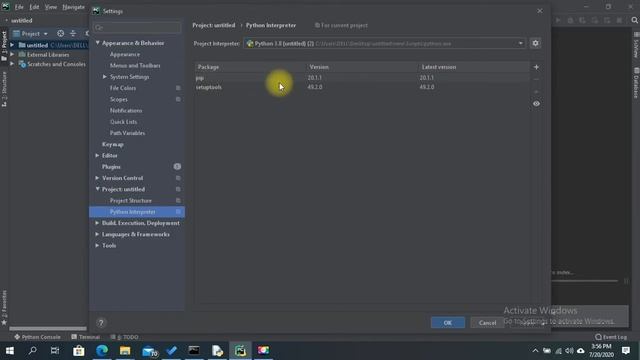Click the Package column header

click(x=209, y=67)
